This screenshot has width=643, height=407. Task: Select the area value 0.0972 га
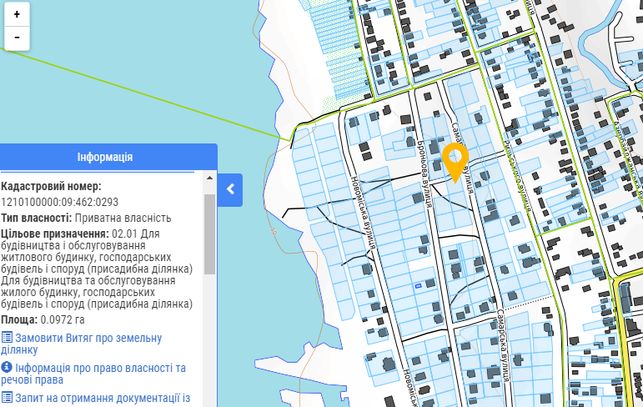63,320
